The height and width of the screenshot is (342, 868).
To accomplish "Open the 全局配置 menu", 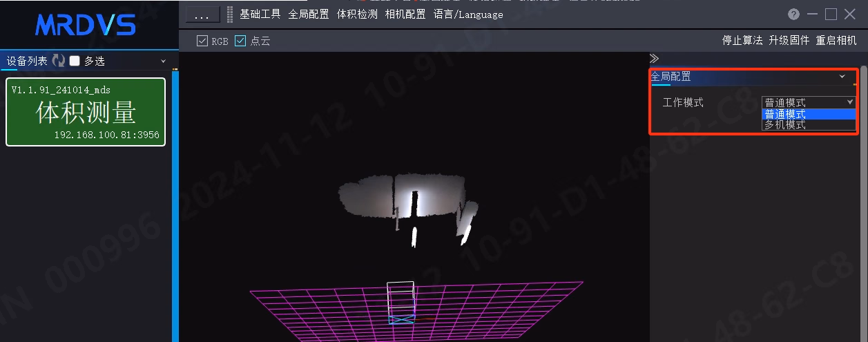I will tap(309, 15).
